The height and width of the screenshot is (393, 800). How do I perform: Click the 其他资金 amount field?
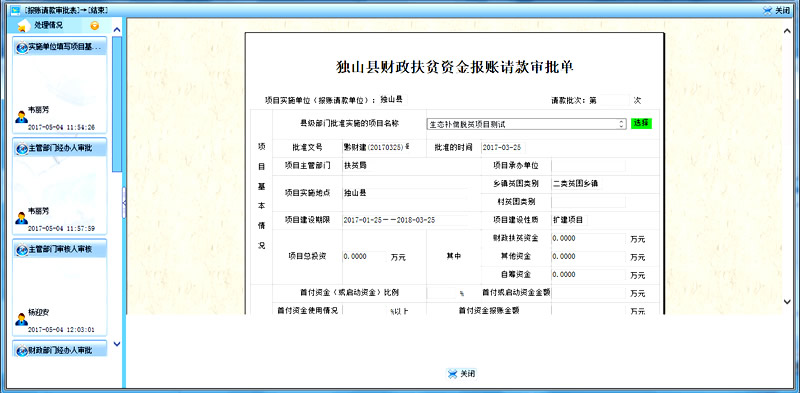(588, 256)
